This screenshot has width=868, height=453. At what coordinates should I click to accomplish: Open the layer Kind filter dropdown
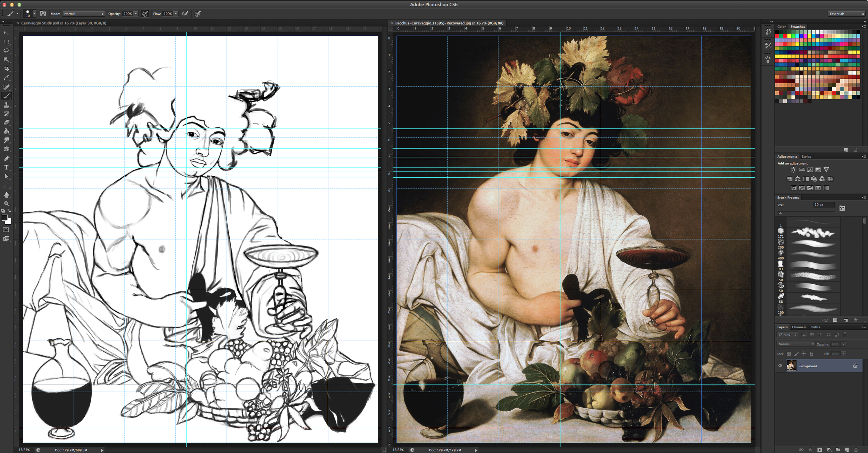click(787, 335)
